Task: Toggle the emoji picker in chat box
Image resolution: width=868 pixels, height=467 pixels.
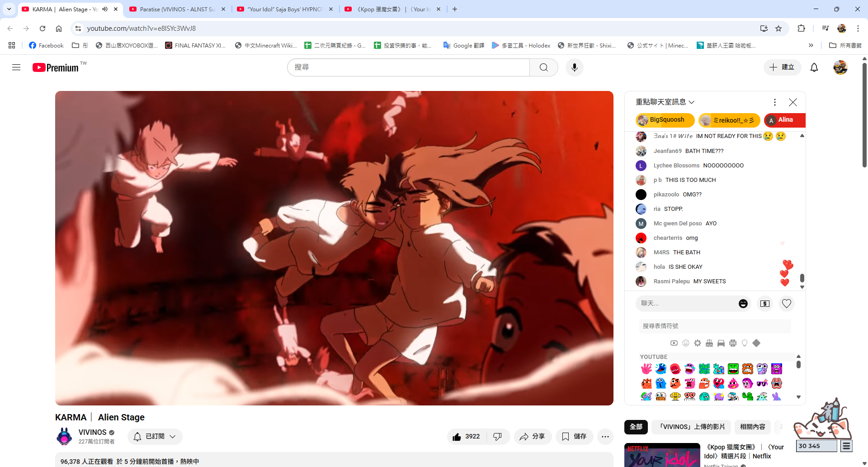Action: tap(743, 304)
